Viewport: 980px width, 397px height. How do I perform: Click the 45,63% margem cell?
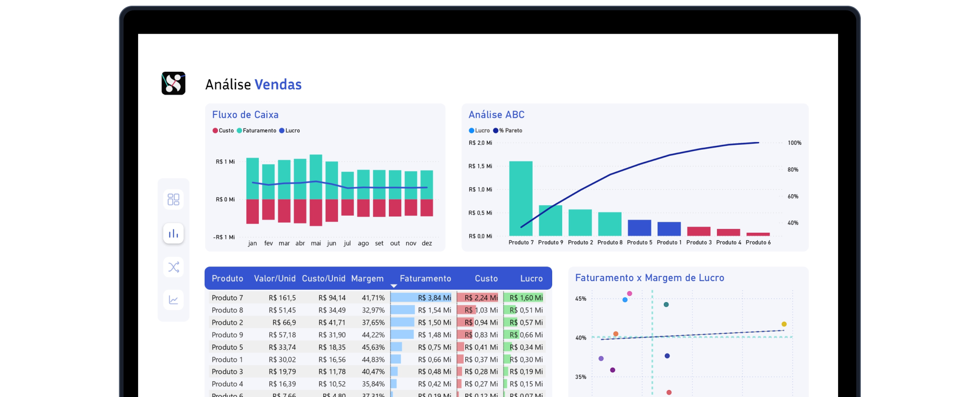(x=373, y=347)
